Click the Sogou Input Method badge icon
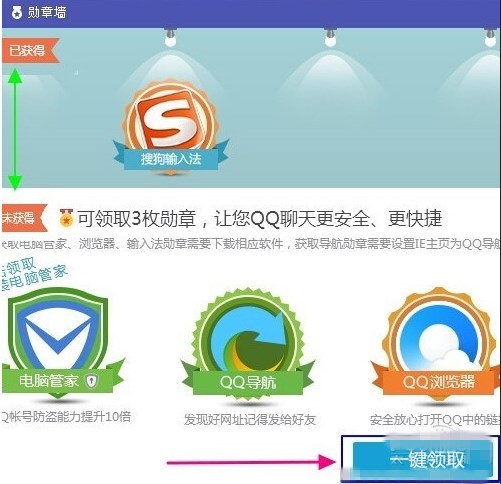The width and height of the screenshot is (501, 484). [x=170, y=118]
